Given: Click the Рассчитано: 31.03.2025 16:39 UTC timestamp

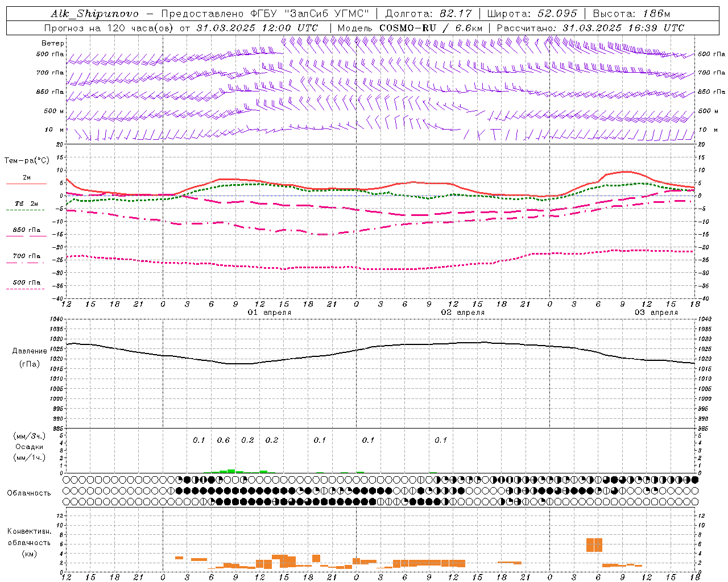Looking at the screenshot, I should click(x=590, y=28).
